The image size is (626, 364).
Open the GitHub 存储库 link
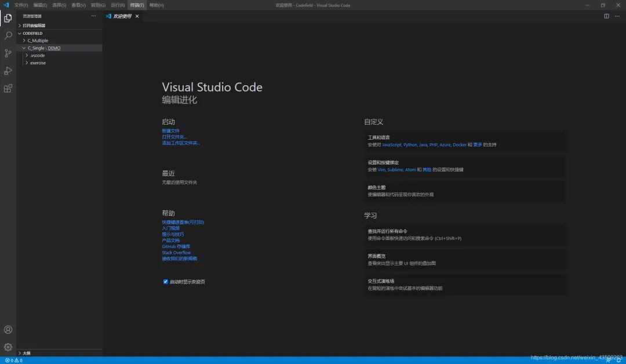(176, 246)
